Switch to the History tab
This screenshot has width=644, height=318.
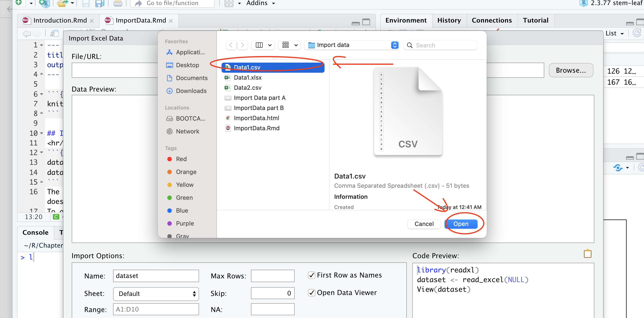tap(449, 20)
